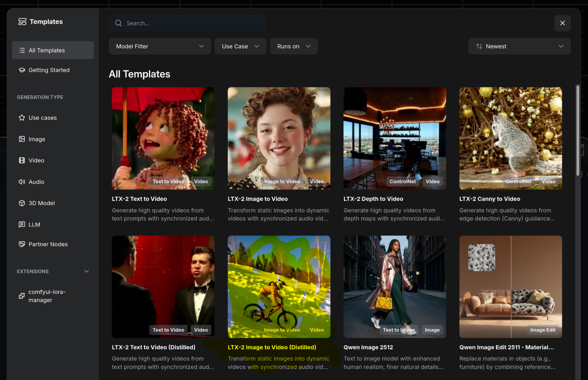Click the LLM chat icon
588x380 pixels.
pyautogui.click(x=22, y=225)
